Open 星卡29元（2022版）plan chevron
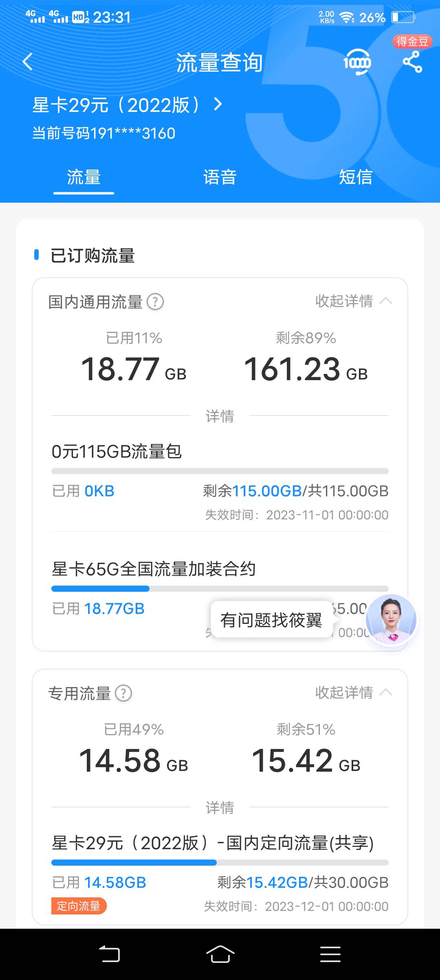The height and width of the screenshot is (980, 440). point(218,105)
